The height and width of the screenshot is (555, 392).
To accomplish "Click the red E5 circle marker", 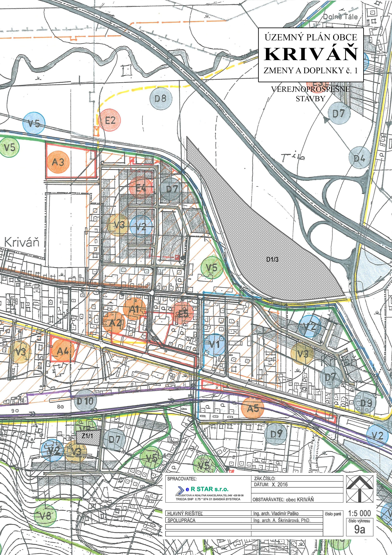I will point(182,314).
